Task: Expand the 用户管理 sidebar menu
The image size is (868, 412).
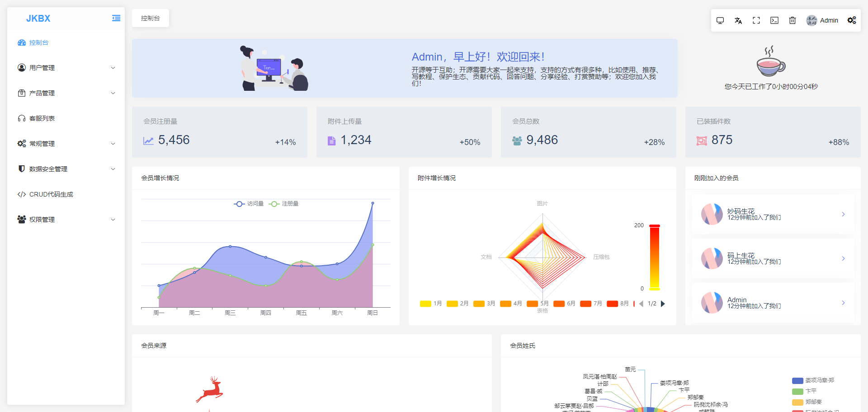Action: pos(66,68)
